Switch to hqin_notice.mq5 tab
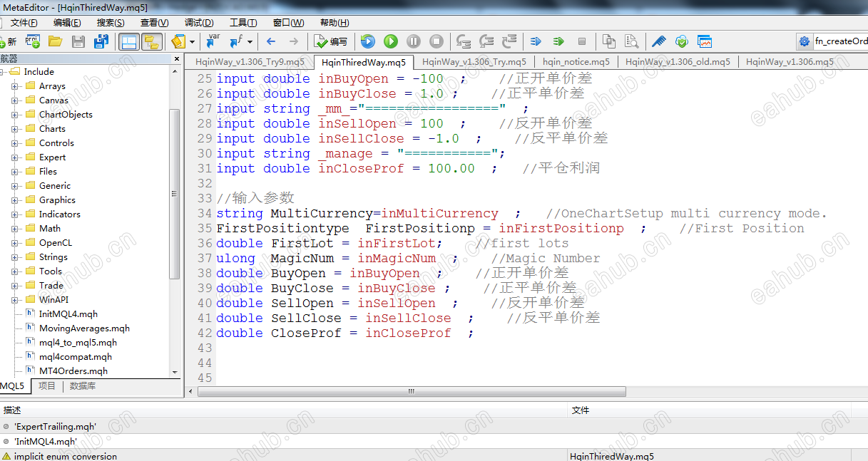868x461 pixels. click(576, 62)
